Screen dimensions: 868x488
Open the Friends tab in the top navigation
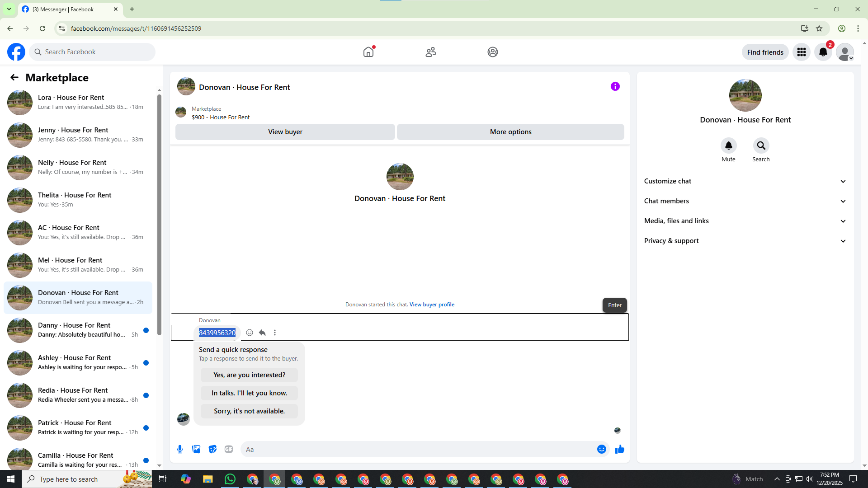click(430, 52)
